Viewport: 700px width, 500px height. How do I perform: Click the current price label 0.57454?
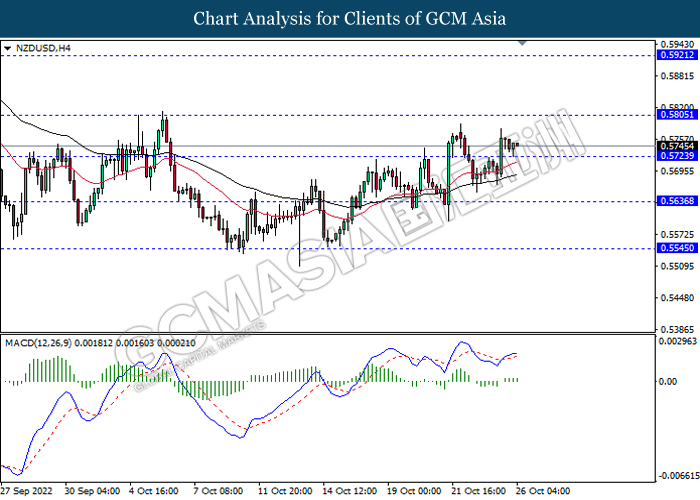(677, 146)
